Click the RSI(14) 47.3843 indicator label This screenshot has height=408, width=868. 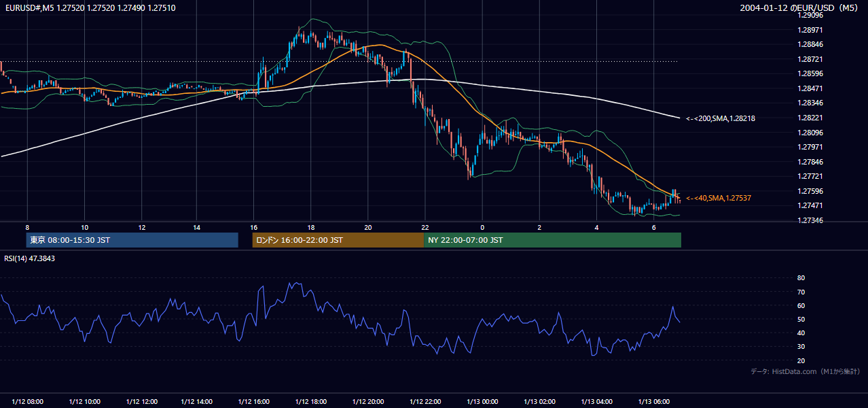[x=30, y=258]
